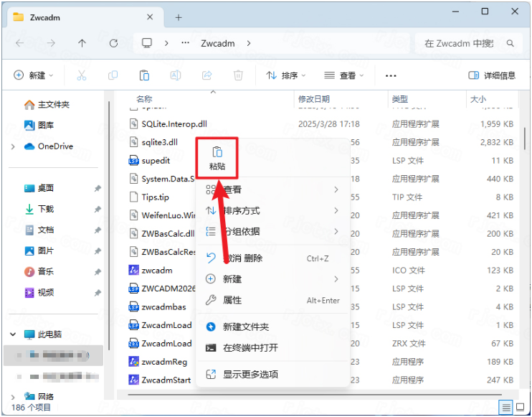Click the toolbar Paste clipboard icon
Viewport: 532px width, 417px height.
coord(144,75)
